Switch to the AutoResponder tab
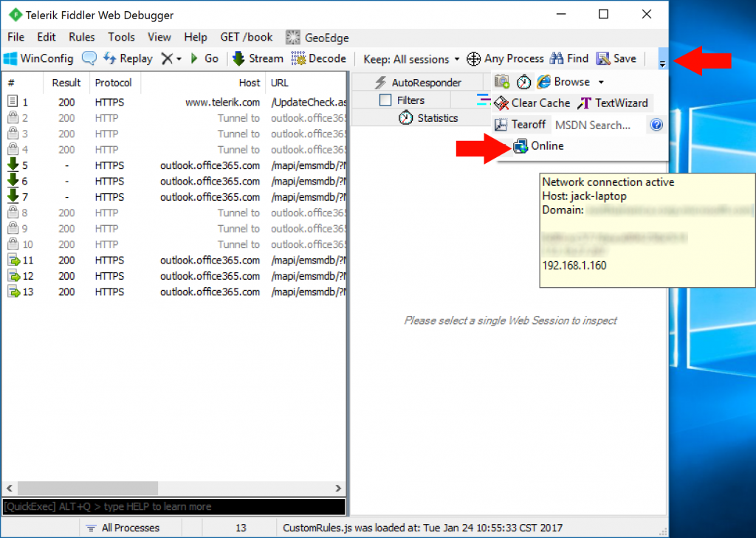The height and width of the screenshot is (538, 756). tap(418, 83)
